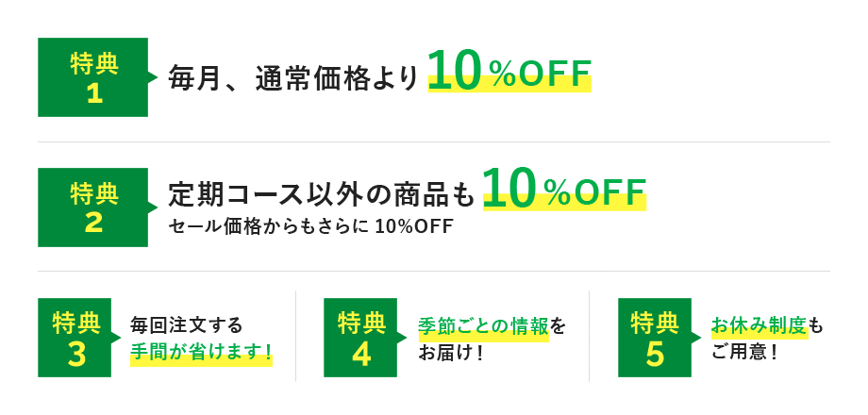Viewport: 868px width, 415px height.
Task: Click the 毎回注文する text
Action: pos(186,325)
